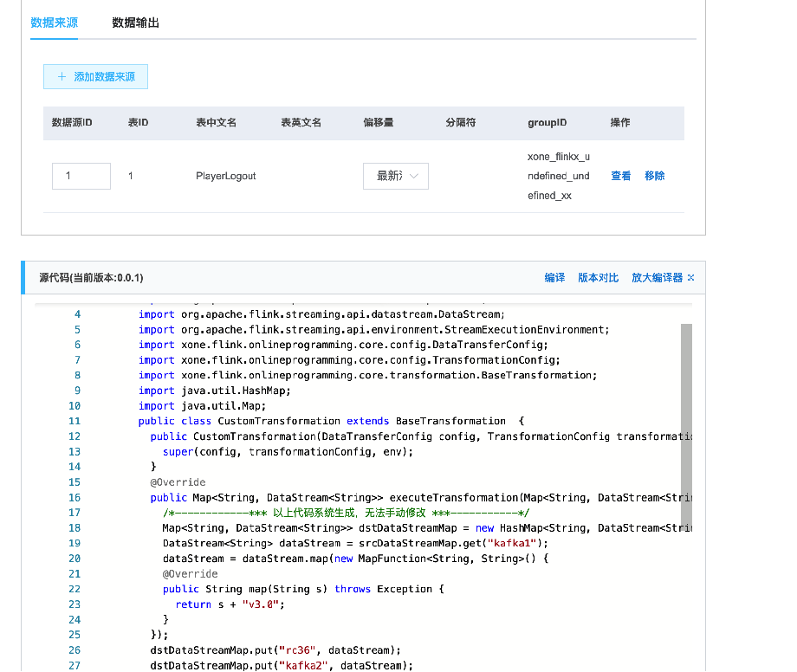The height and width of the screenshot is (672, 797).
Task: Click the groupID value xone_flinkx_undefined
Action: [x=559, y=176]
